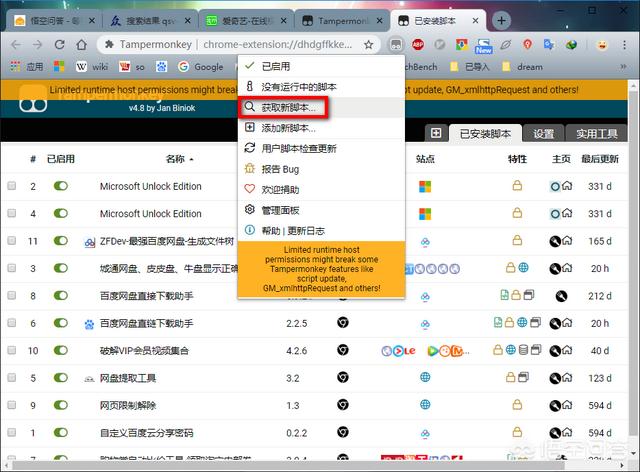Switch to the 实用工具 tab
This screenshot has width=640, height=472.
point(596,134)
